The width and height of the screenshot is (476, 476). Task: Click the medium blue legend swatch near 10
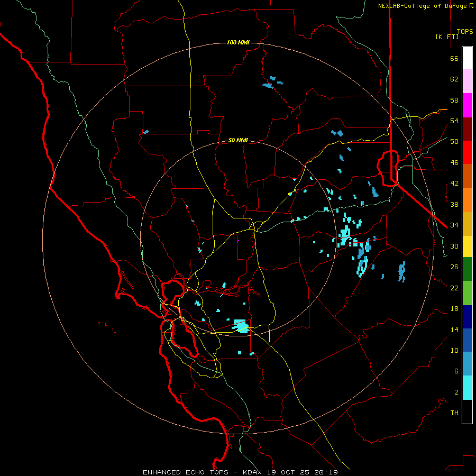467,340
